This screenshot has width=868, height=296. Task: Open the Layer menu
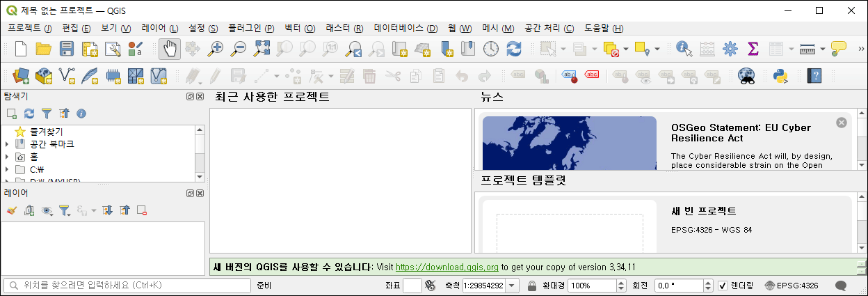coord(160,28)
